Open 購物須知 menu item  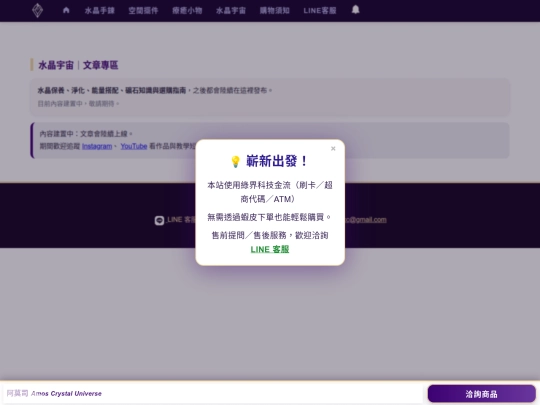click(x=274, y=11)
